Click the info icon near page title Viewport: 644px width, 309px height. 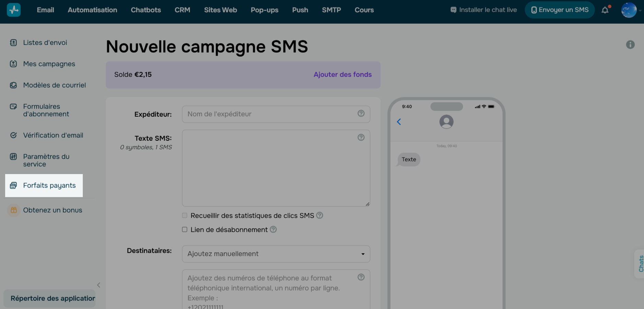[630, 45]
